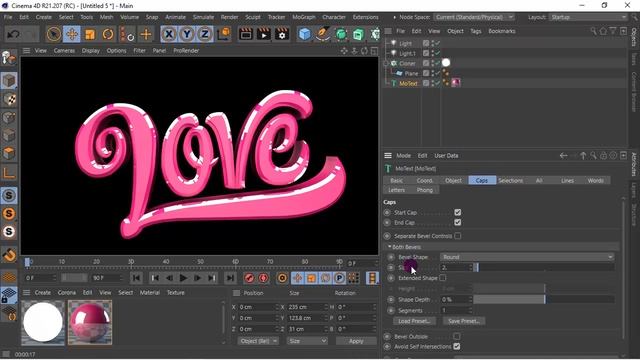Viewport: 640px width, 360px height.
Task: Open the Layout dropdown
Action: (588, 17)
